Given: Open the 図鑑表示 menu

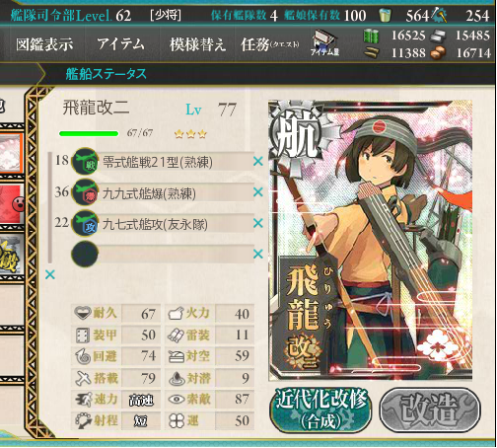Looking at the screenshot, I should tap(44, 44).
